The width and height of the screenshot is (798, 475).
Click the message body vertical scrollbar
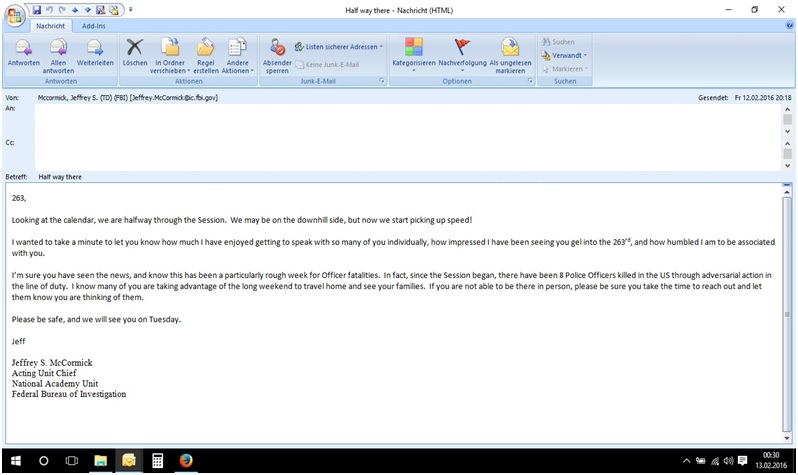pos(787,312)
